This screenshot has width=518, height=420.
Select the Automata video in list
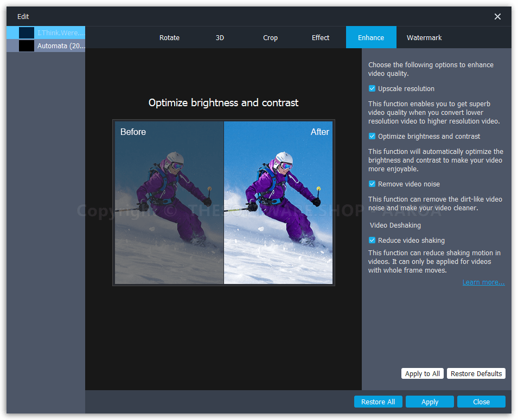pos(46,46)
